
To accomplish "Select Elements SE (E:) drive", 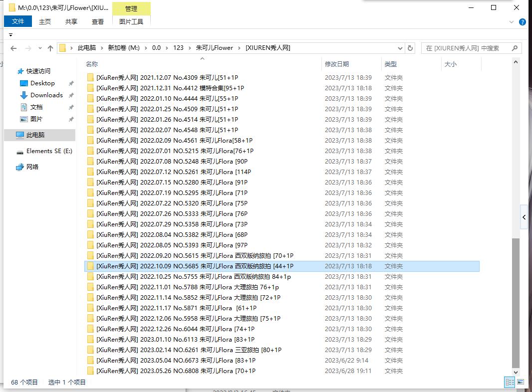I will (x=49, y=151).
